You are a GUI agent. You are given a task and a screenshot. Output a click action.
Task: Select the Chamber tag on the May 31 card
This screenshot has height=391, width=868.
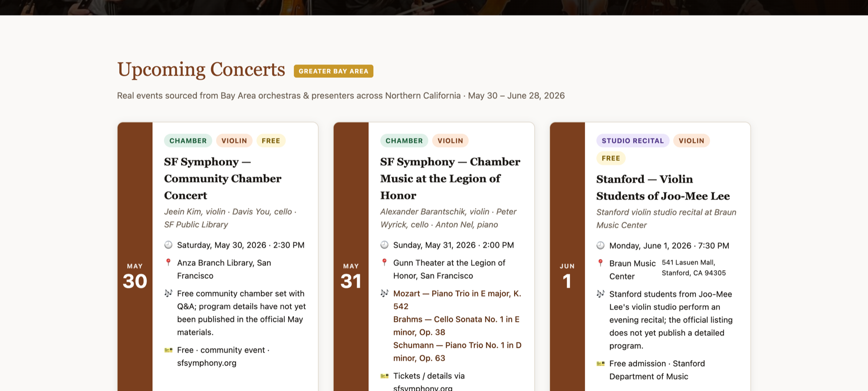pyautogui.click(x=404, y=140)
